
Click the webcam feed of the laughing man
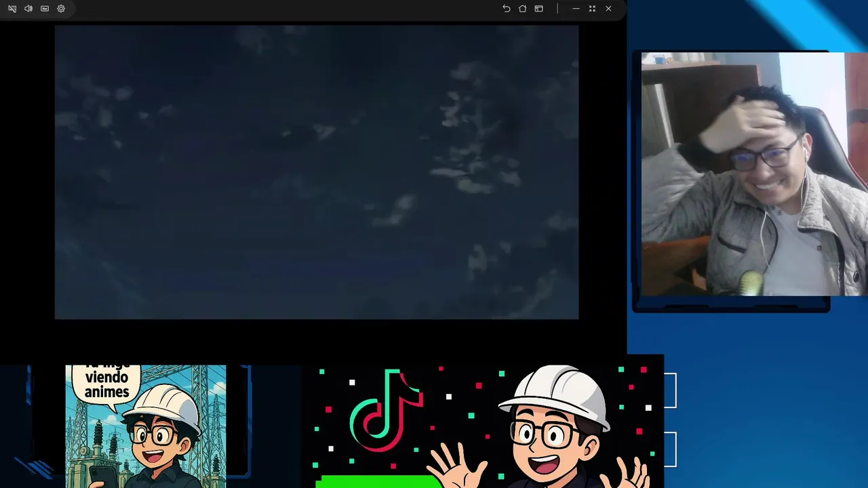coord(754,174)
